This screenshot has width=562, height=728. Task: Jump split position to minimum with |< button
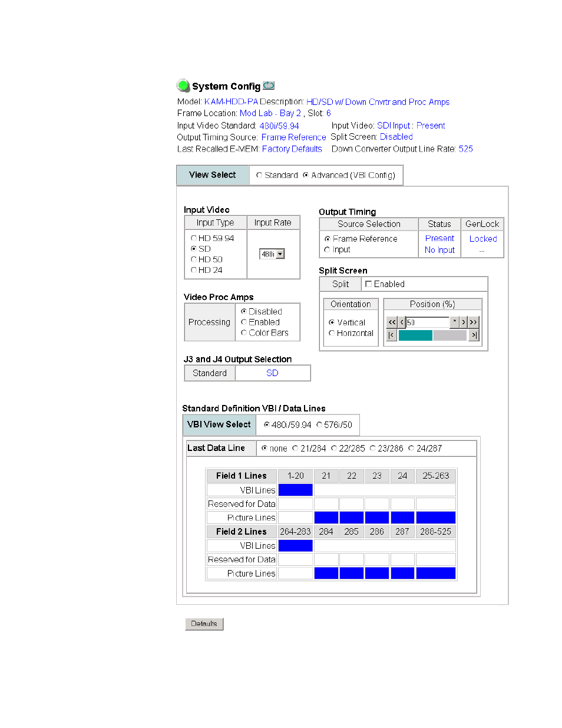(392, 335)
